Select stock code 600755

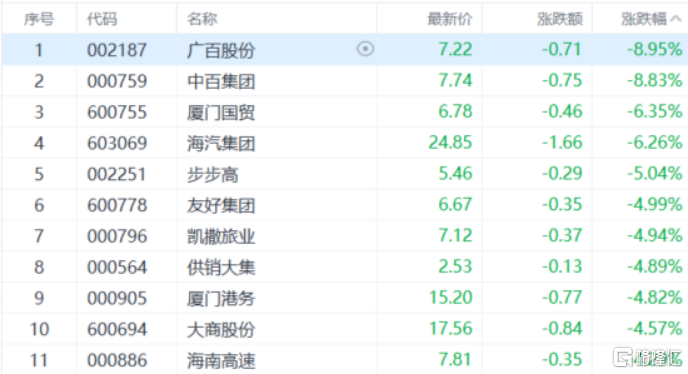coord(117,112)
